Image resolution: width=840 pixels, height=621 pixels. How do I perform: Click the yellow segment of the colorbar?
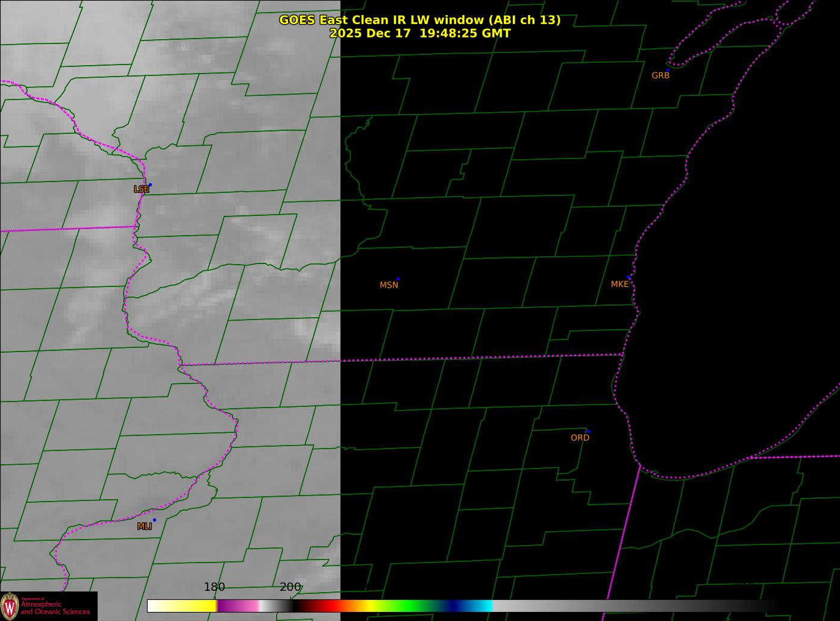click(193, 606)
